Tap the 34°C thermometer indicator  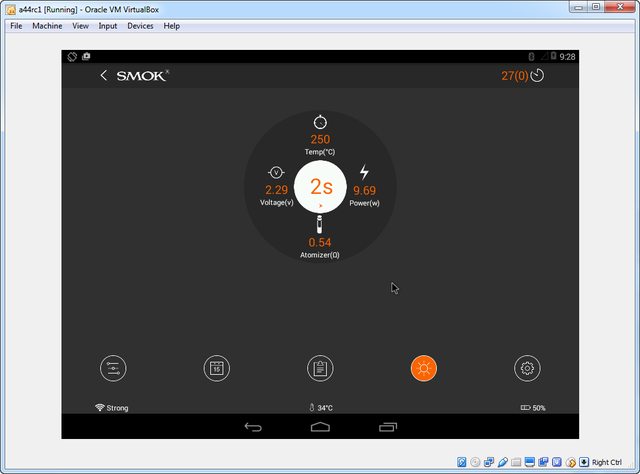click(x=321, y=407)
